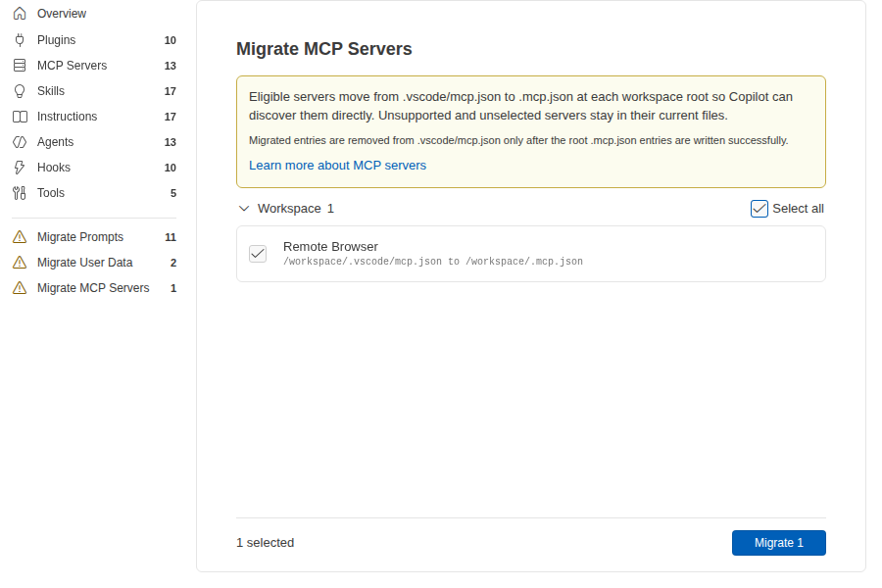Viewport: 882px width, 588px height.
Task: Navigate to Skills
Action: (x=94, y=91)
